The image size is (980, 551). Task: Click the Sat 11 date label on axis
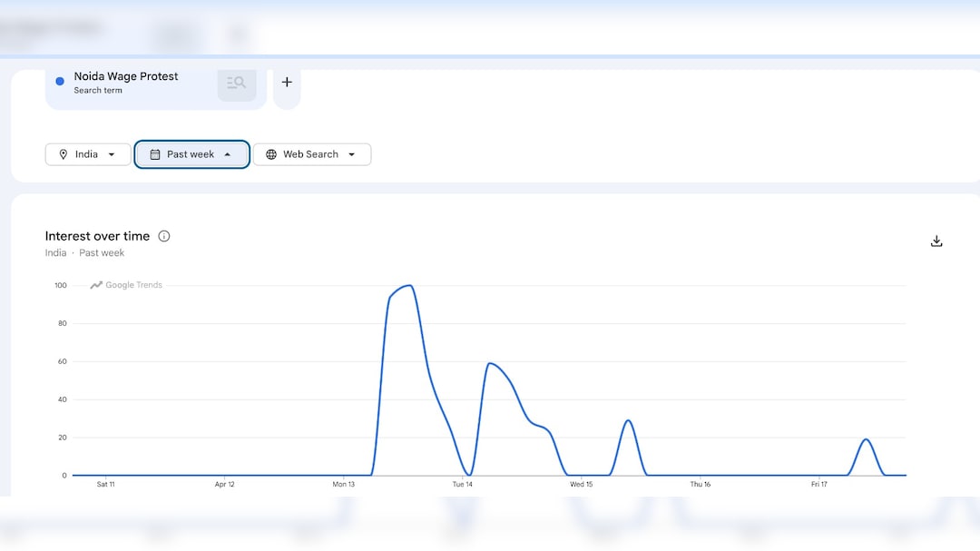tap(105, 485)
